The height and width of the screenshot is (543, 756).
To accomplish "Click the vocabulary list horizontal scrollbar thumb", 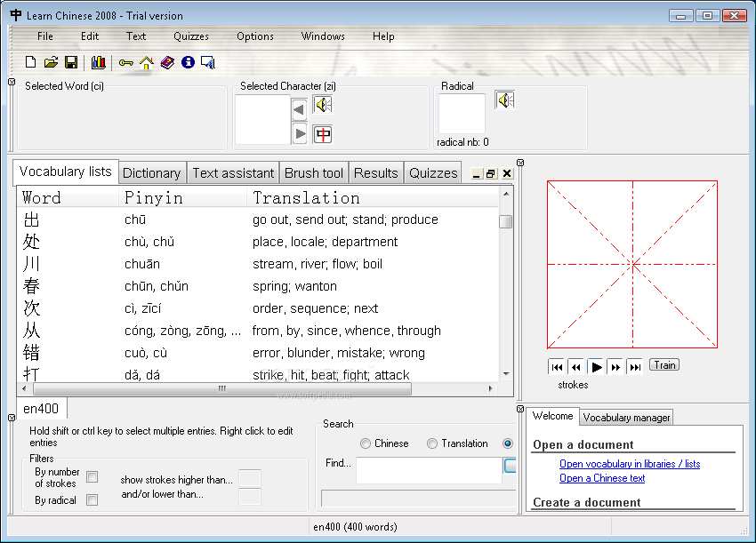I will 222,388.
